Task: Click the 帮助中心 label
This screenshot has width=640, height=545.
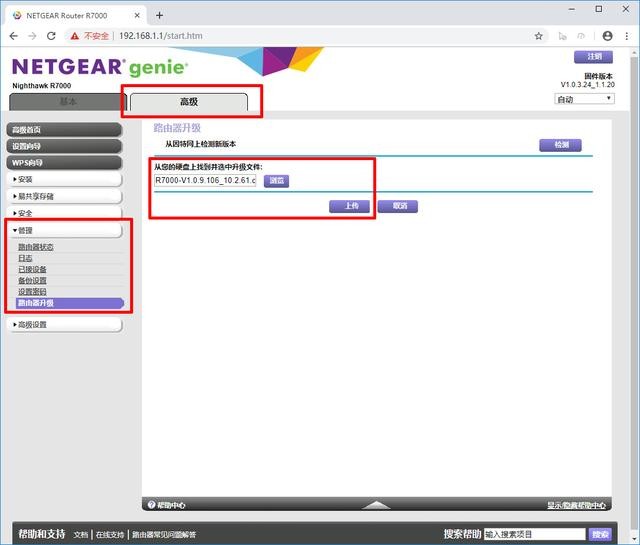Action: 171,505
